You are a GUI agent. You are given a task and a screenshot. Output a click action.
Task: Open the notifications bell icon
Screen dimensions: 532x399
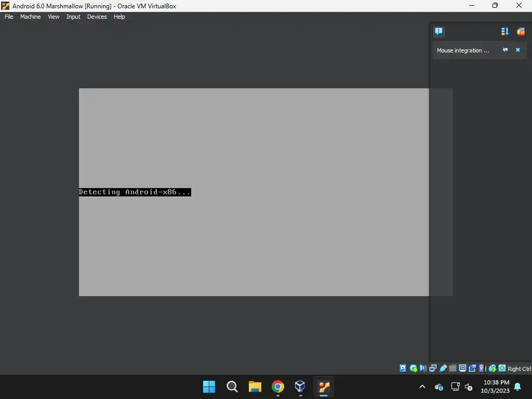tap(518, 387)
